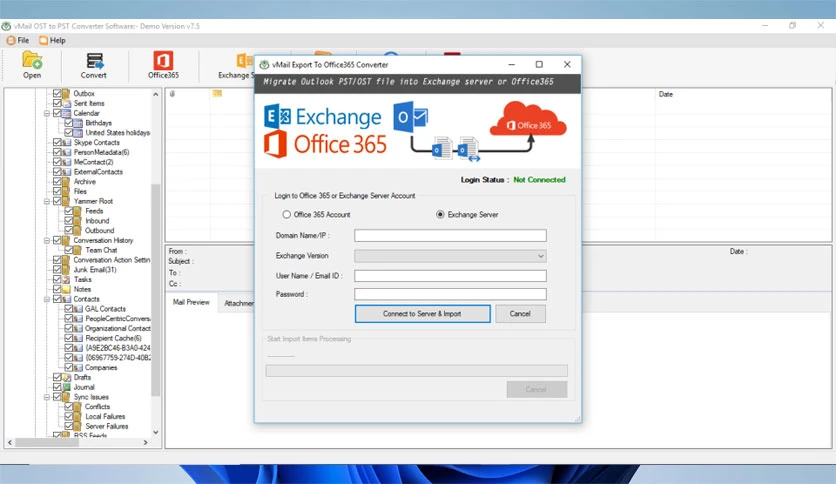The height and width of the screenshot is (484, 836).
Task: Uncheck the Sent Items checkbox
Action: [x=57, y=103]
